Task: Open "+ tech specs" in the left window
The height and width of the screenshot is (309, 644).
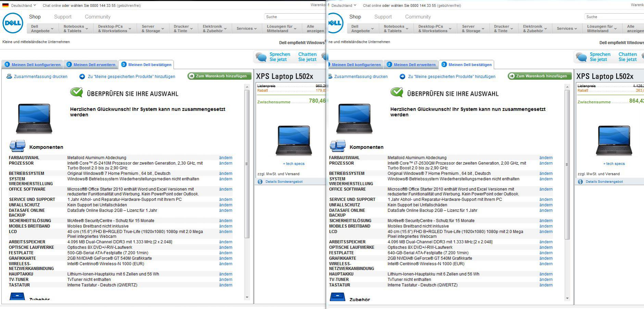Action: [293, 164]
